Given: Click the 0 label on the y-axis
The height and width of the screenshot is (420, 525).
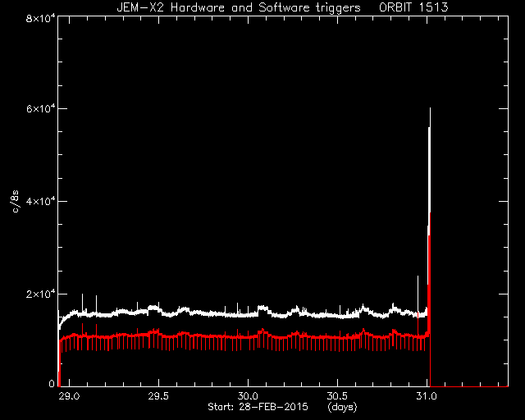Looking at the screenshot, I should (x=51, y=383).
